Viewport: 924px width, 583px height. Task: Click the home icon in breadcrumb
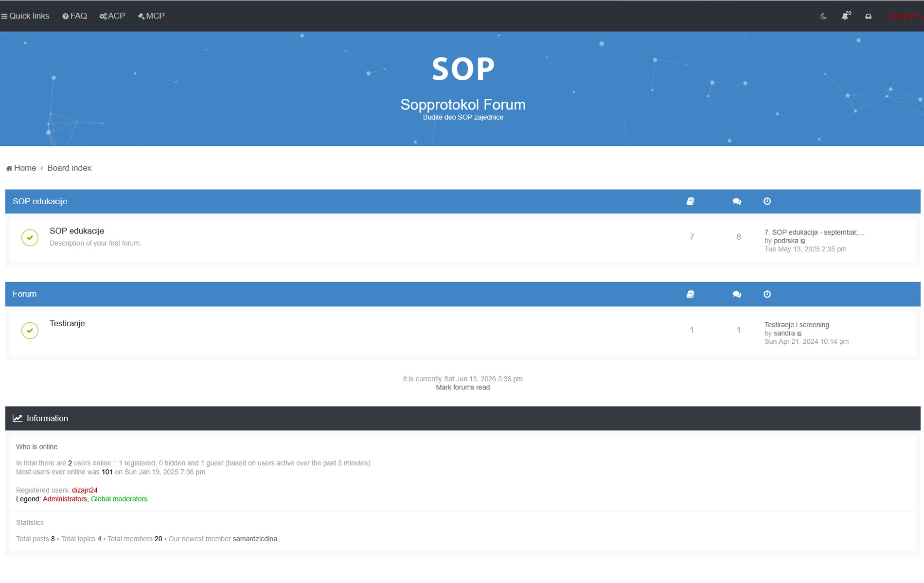pyautogui.click(x=9, y=168)
